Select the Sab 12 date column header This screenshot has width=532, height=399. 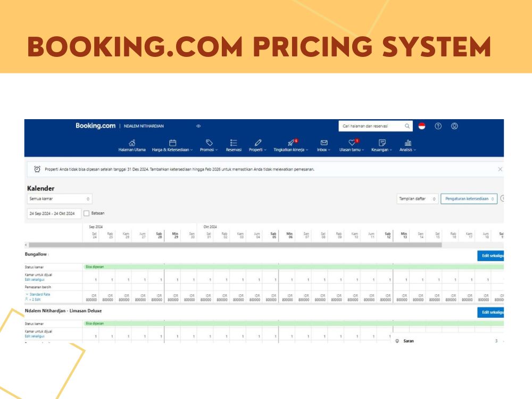click(387, 235)
